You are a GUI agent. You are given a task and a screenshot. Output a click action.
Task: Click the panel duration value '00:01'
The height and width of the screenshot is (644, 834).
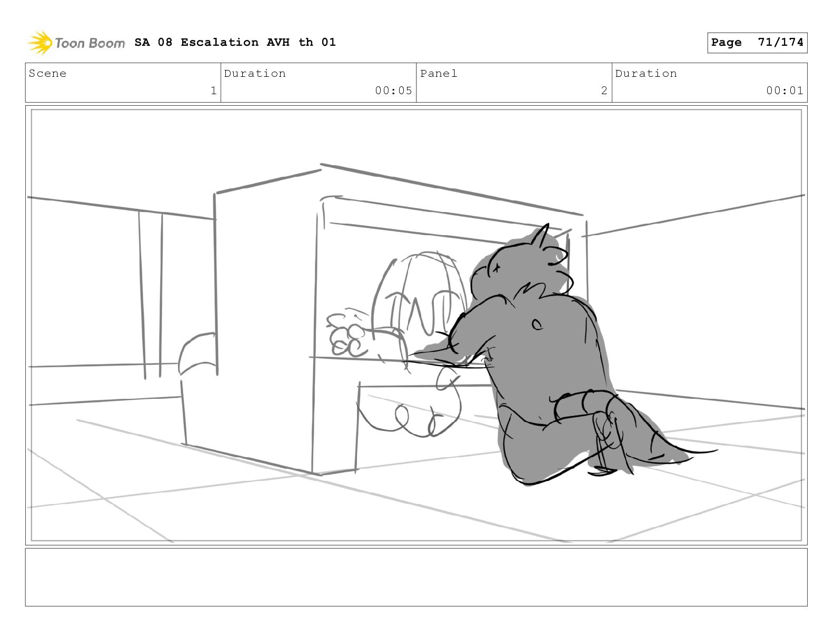pos(785,90)
